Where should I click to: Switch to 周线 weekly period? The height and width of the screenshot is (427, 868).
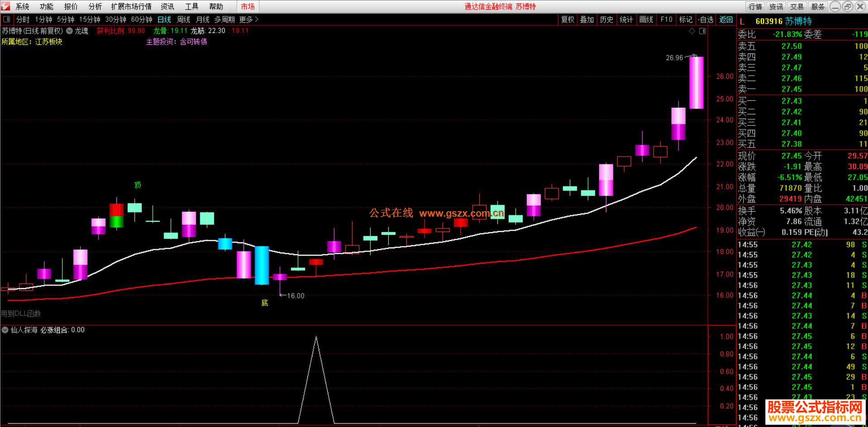[x=184, y=19]
